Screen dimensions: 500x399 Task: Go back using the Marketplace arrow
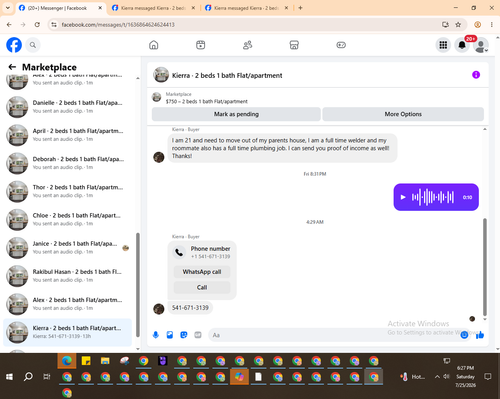coord(12,67)
